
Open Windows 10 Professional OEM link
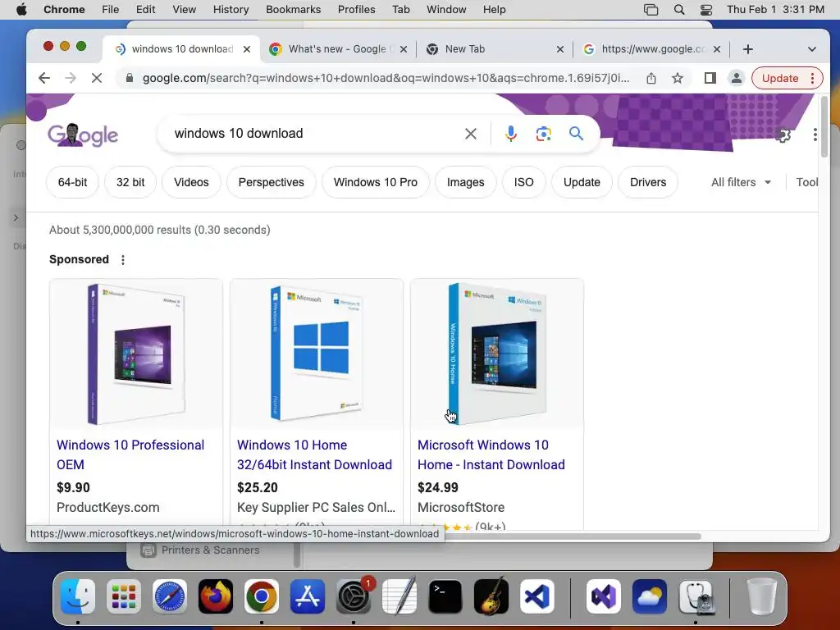pos(130,454)
